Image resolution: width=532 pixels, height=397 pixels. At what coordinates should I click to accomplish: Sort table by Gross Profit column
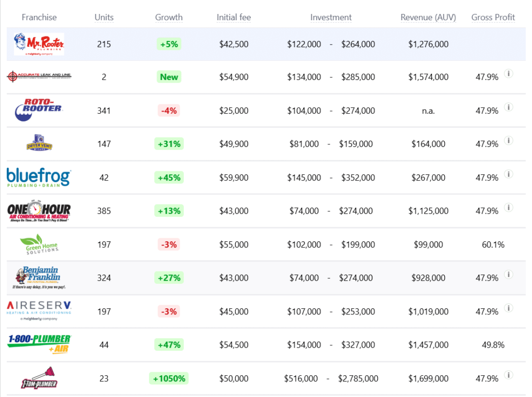coord(493,17)
